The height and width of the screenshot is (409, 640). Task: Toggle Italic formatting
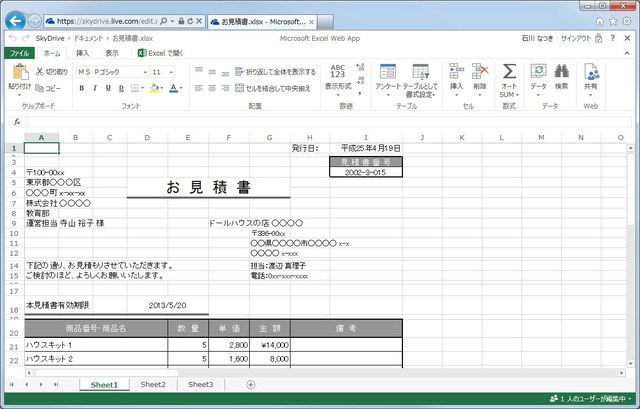click(x=94, y=88)
